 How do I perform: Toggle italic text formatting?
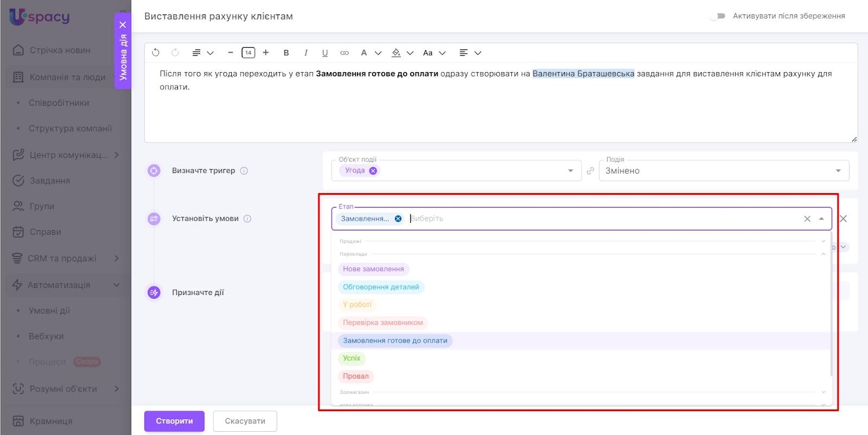pyautogui.click(x=306, y=53)
